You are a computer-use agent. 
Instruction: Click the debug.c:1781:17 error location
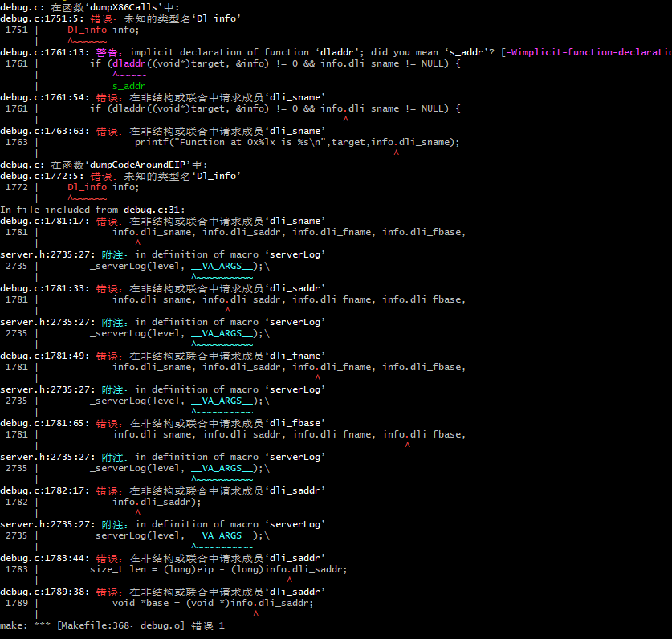click(45, 221)
